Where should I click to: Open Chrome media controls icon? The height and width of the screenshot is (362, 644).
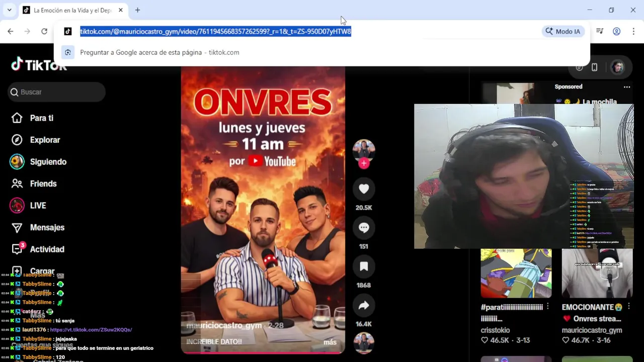[599, 31]
